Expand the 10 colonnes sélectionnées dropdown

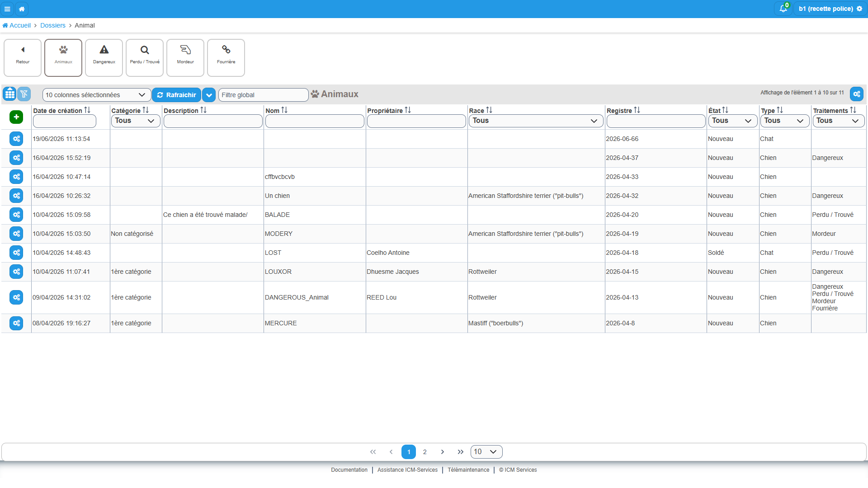tap(96, 95)
